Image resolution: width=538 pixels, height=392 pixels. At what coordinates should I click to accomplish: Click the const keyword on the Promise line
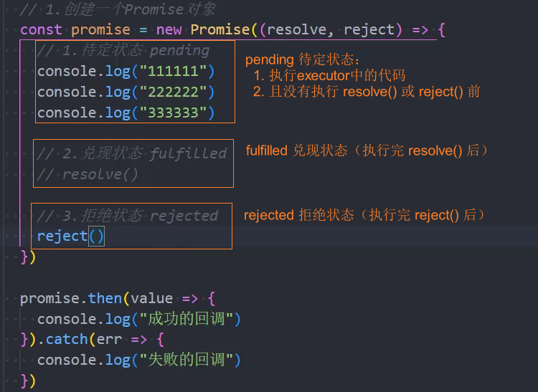[x=41, y=29]
